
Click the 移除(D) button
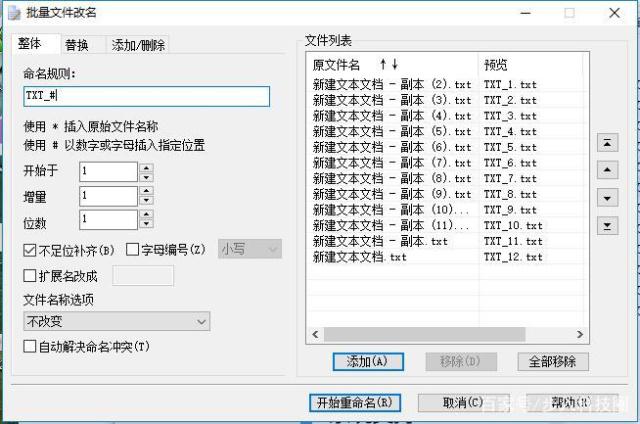[x=461, y=362]
